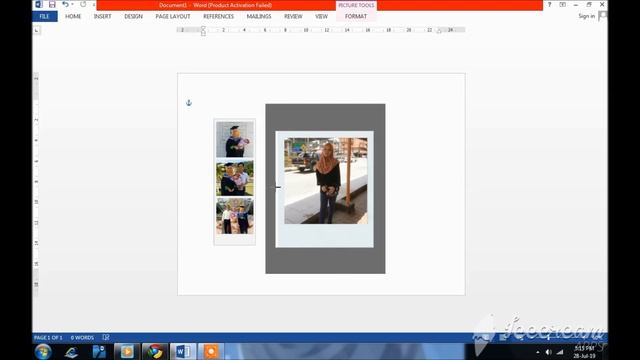Screen dimensions: 640x360
Task: Click the orange screen recorder taskbar icon
Action: click(211, 351)
